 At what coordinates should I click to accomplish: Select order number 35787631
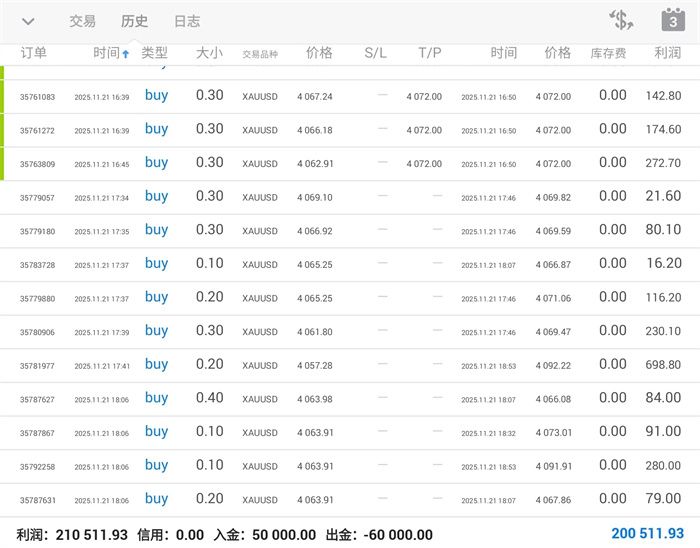[x=38, y=500]
